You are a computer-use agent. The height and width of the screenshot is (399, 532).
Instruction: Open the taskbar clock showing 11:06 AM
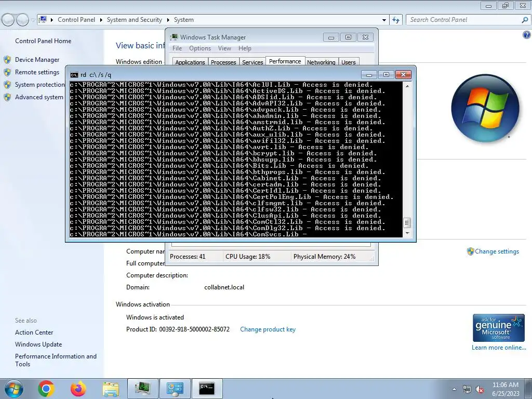point(505,389)
